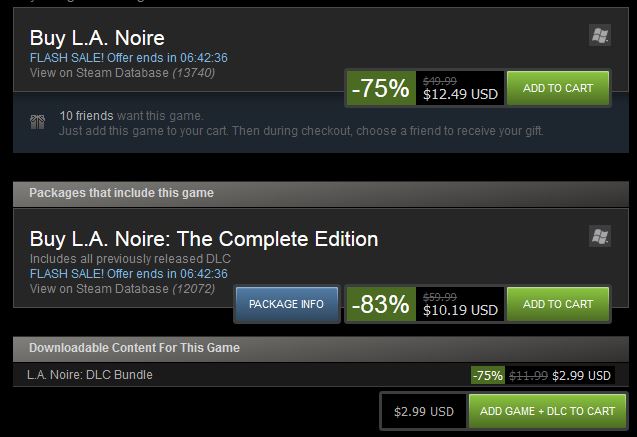
Task: Open Package Info for the Complete Edition
Action: point(286,304)
